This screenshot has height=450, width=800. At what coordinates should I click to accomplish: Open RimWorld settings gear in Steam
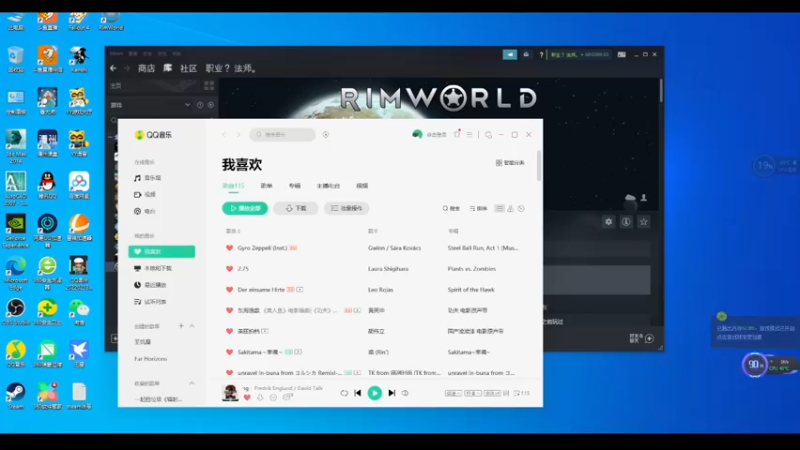(x=609, y=222)
